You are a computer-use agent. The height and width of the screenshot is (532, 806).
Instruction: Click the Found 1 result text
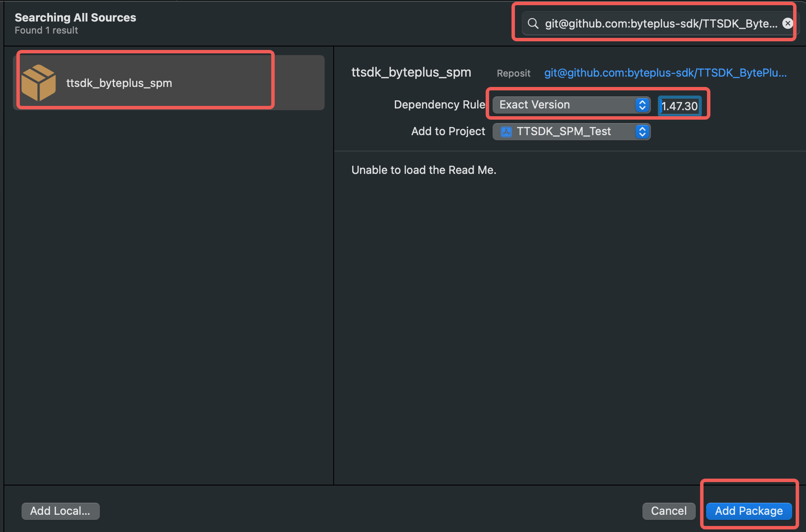tap(46, 31)
